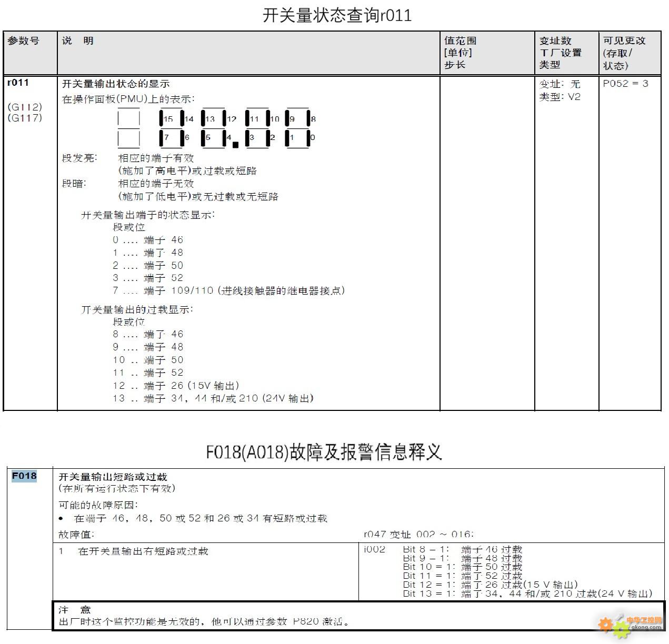669x644 pixels.
Task: Click the P052 = 3 access entry
Action: pos(626,83)
